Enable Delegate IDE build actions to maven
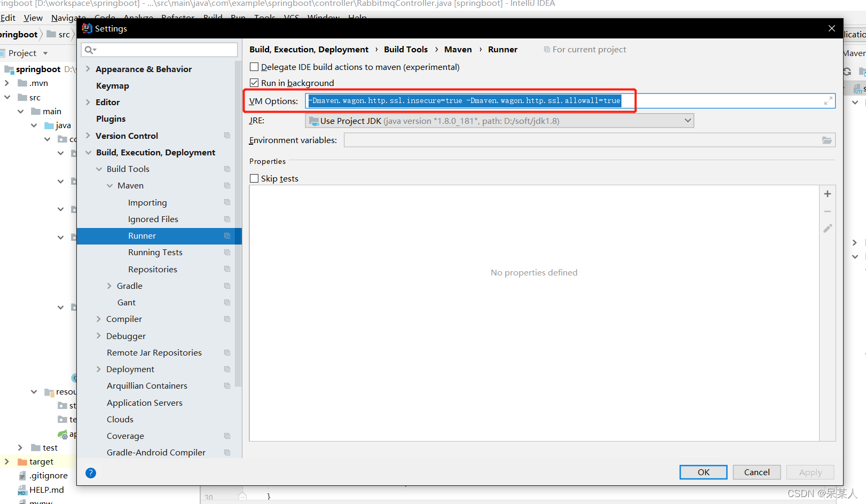 click(x=254, y=67)
